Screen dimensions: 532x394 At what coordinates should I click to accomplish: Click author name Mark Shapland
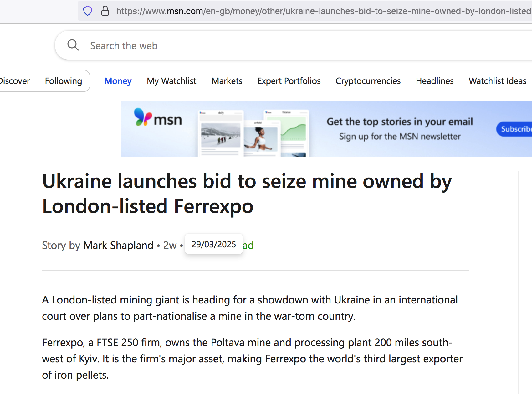[x=118, y=245]
